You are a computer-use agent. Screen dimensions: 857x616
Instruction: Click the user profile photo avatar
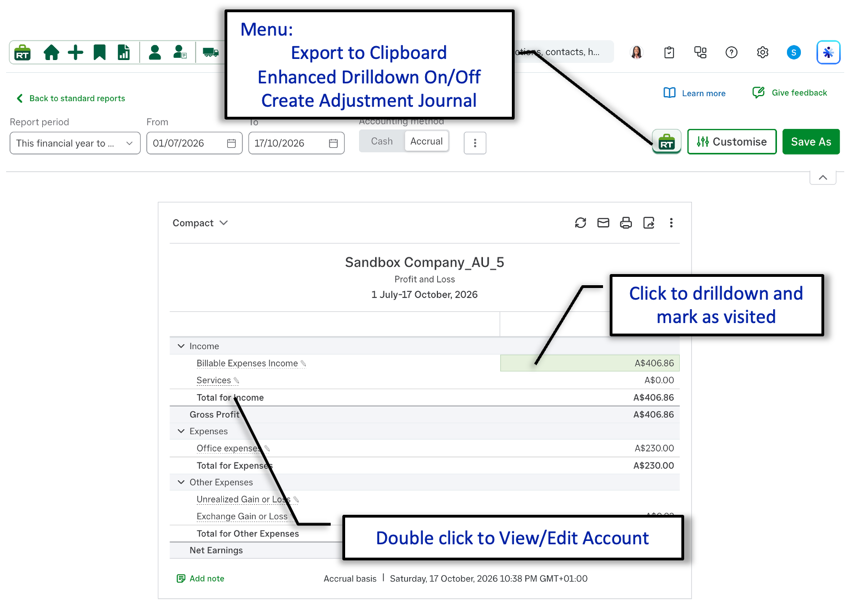pyautogui.click(x=637, y=52)
